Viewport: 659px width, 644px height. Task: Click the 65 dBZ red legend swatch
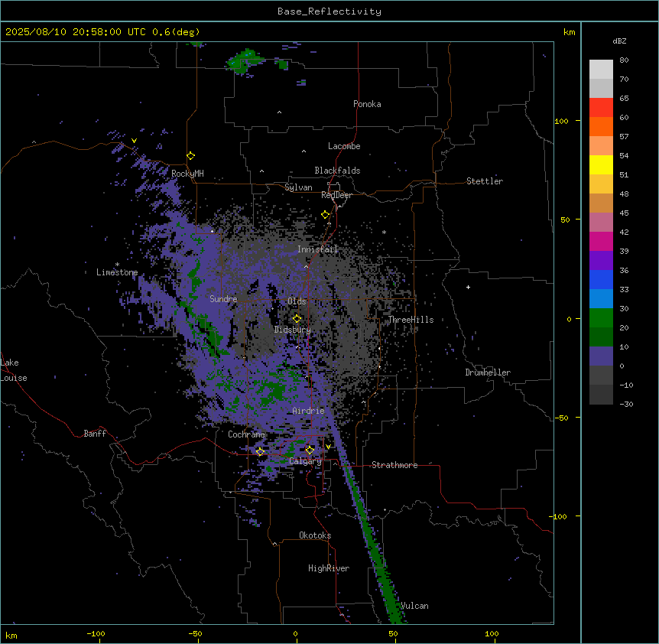click(601, 107)
